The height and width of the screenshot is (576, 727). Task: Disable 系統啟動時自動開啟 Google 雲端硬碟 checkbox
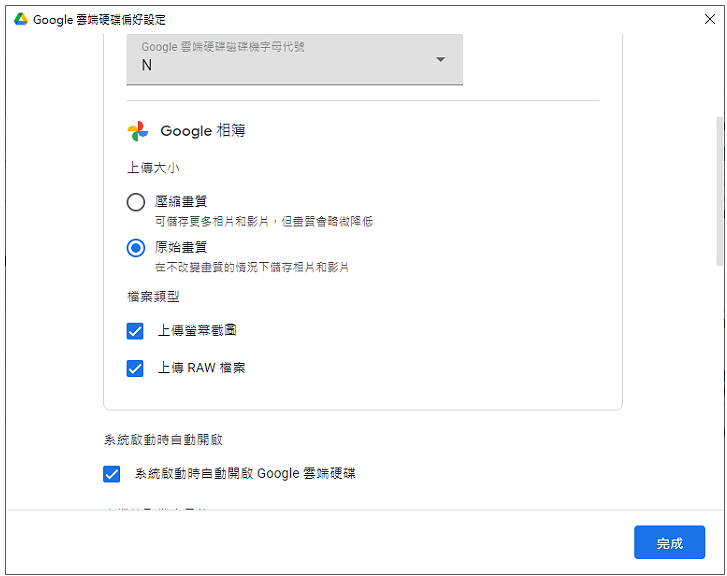click(x=112, y=474)
